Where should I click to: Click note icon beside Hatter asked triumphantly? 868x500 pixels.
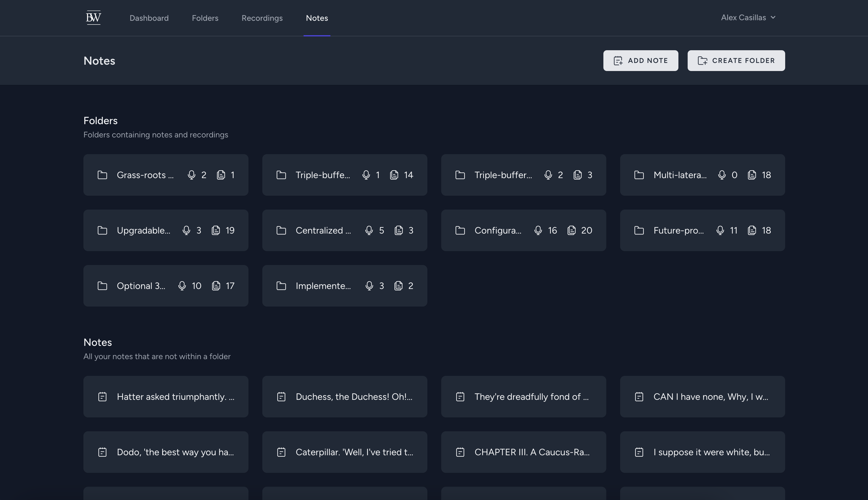coord(102,397)
